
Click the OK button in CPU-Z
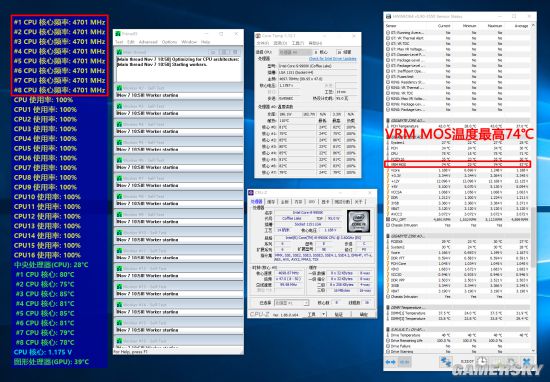(364, 314)
